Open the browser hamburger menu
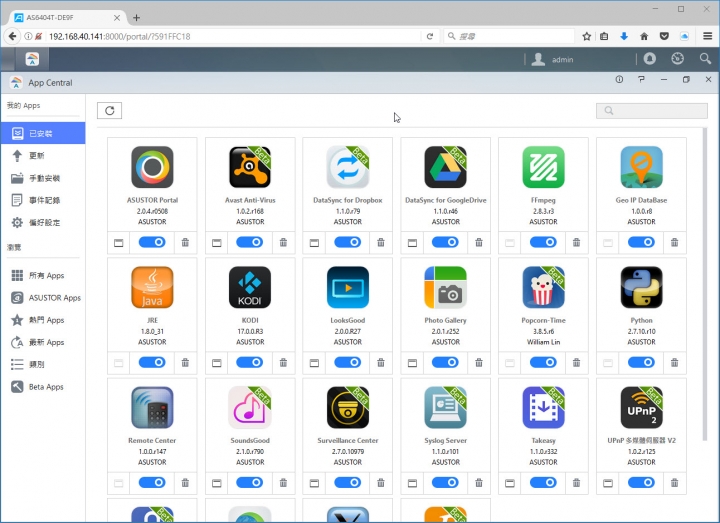This screenshot has height=523, width=720. [x=708, y=36]
